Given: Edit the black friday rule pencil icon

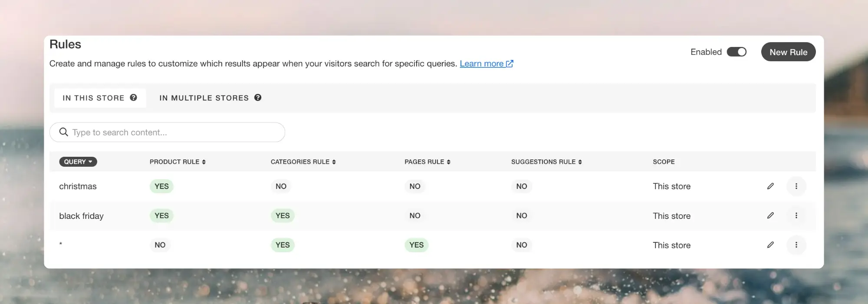Looking at the screenshot, I should pyautogui.click(x=770, y=215).
